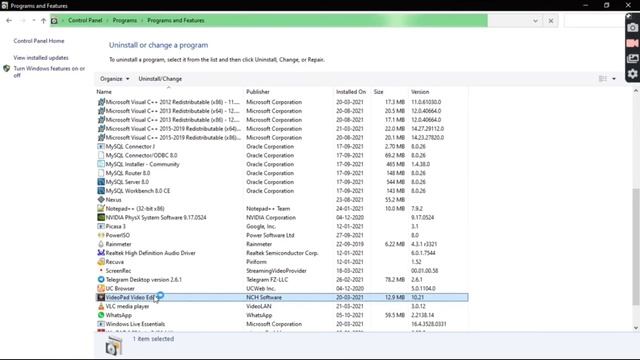Click the VideoPad Video Editor program icon

click(101, 297)
